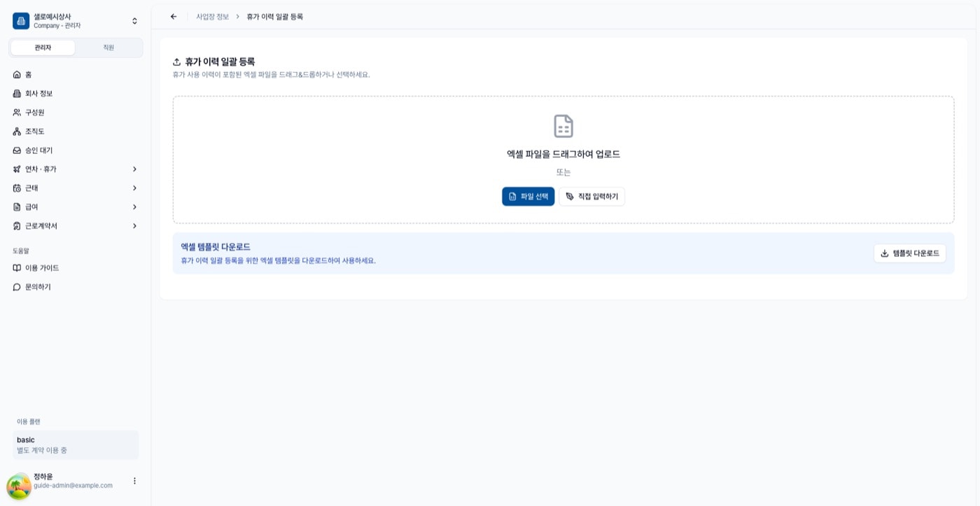Click the 엑셀 파일을 드래그하여 업로드 text
The width and height of the screenshot is (980, 506).
coord(563,154)
